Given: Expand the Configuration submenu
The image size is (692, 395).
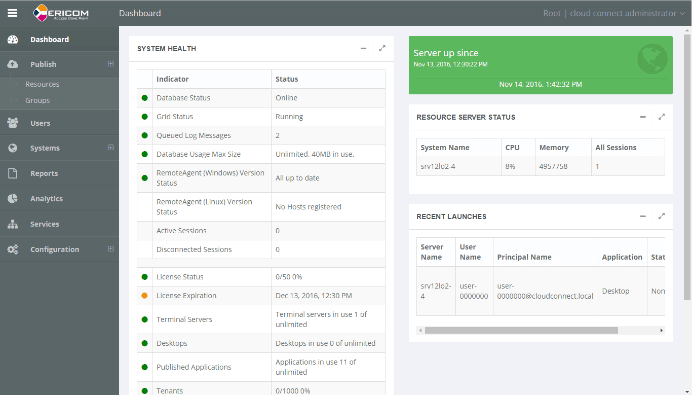Looking at the screenshot, I should pyautogui.click(x=111, y=249).
